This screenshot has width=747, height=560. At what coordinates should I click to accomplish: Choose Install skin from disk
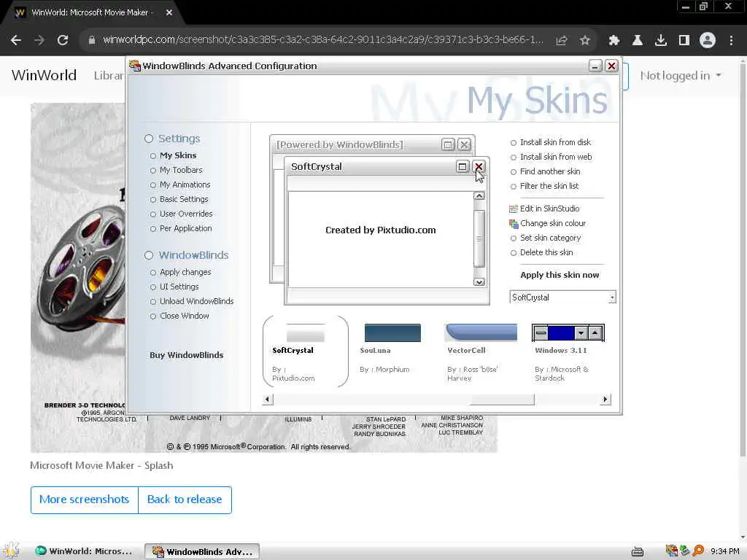point(550,142)
